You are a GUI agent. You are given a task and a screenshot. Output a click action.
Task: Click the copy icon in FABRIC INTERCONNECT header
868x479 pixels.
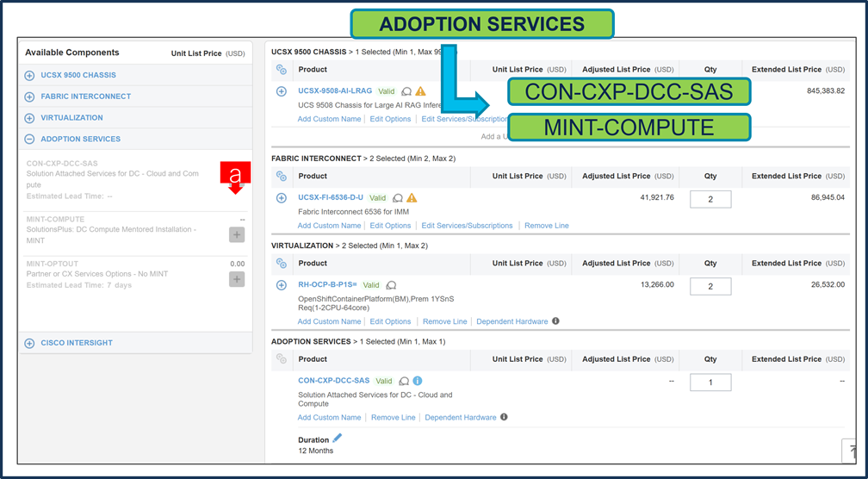(x=282, y=176)
